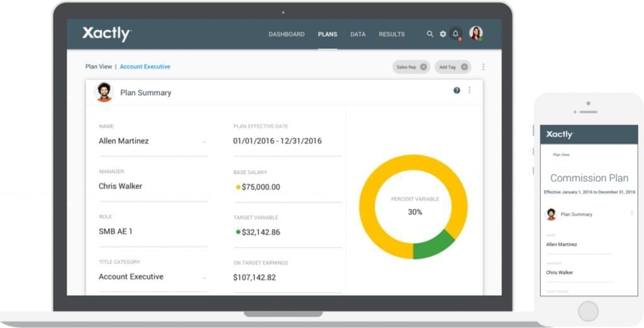The image size is (644, 328).
Task: Click the plus icon on Add Tag
Action: tap(464, 67)
